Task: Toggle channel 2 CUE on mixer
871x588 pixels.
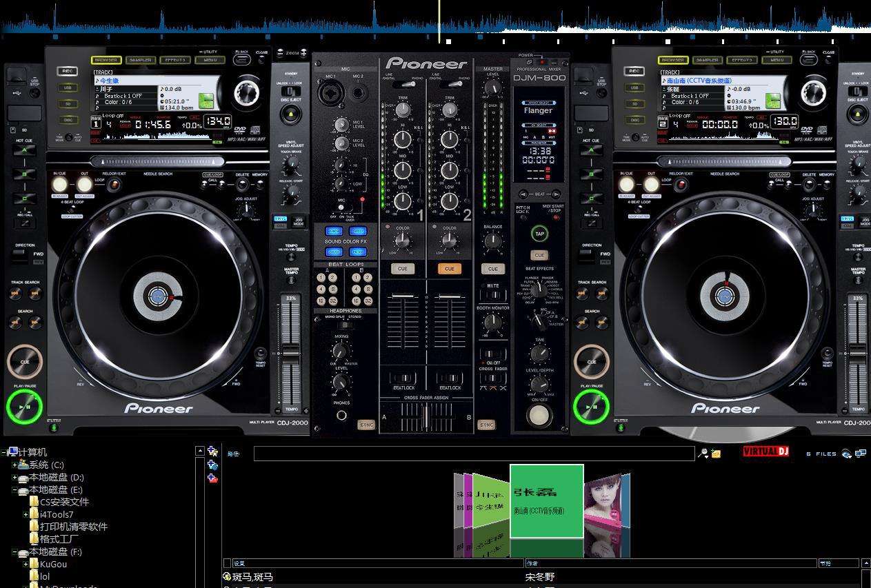Action: click(x=450, y=269)
